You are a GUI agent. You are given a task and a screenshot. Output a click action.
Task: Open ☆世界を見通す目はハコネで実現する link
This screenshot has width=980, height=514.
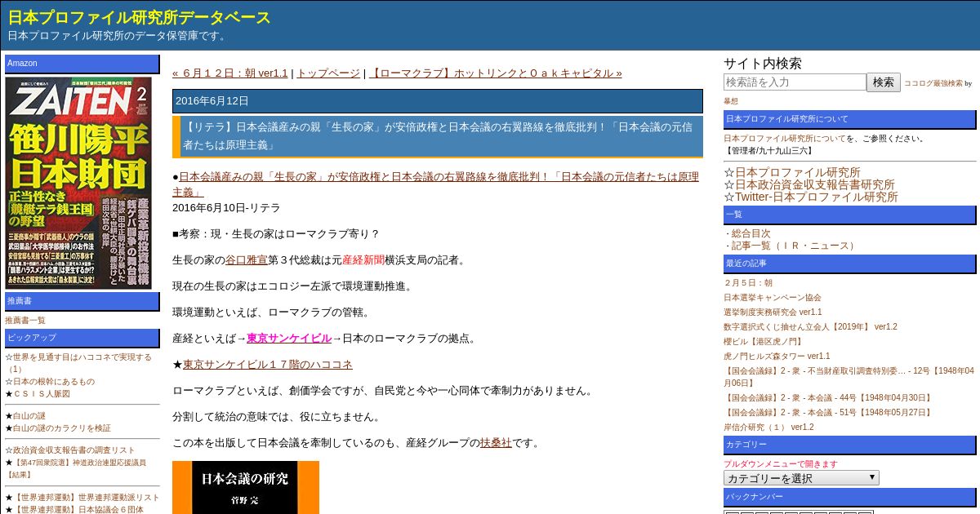(x=78, y=362)
